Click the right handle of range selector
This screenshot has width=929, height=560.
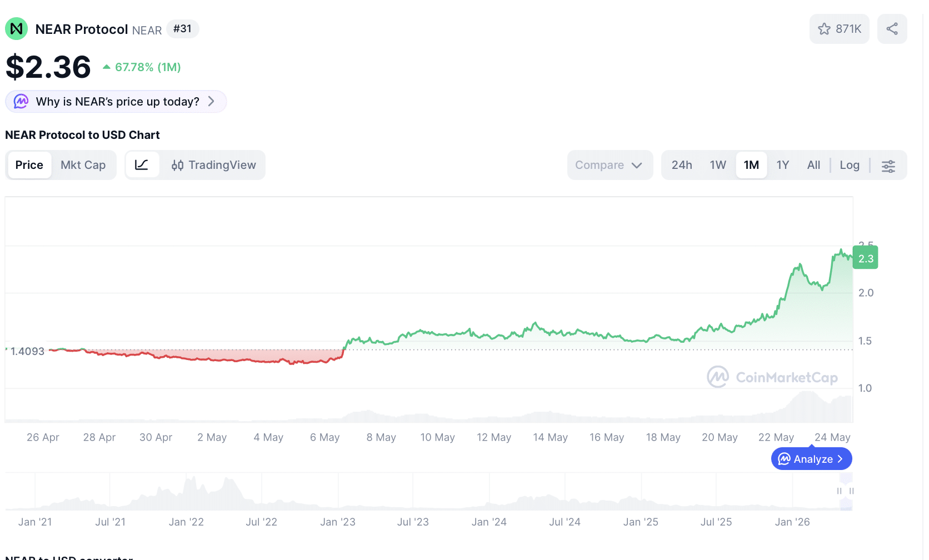click(x=851, y=491)
